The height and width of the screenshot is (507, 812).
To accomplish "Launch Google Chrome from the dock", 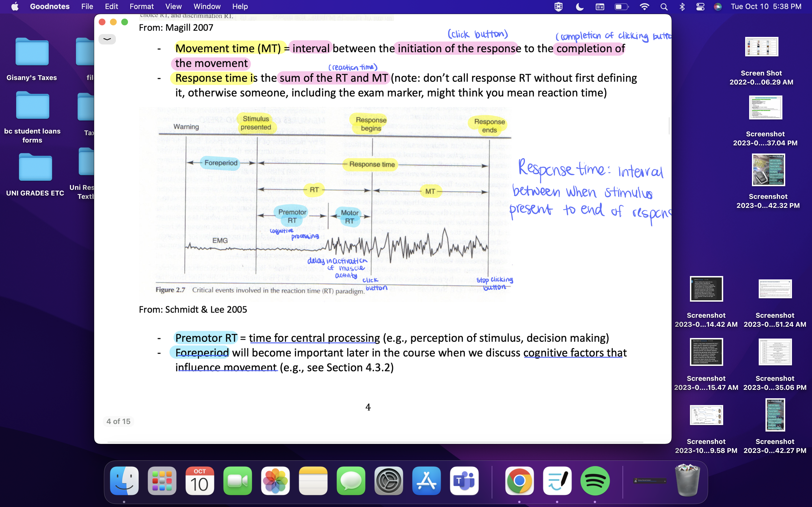I will tap(519, 481).
